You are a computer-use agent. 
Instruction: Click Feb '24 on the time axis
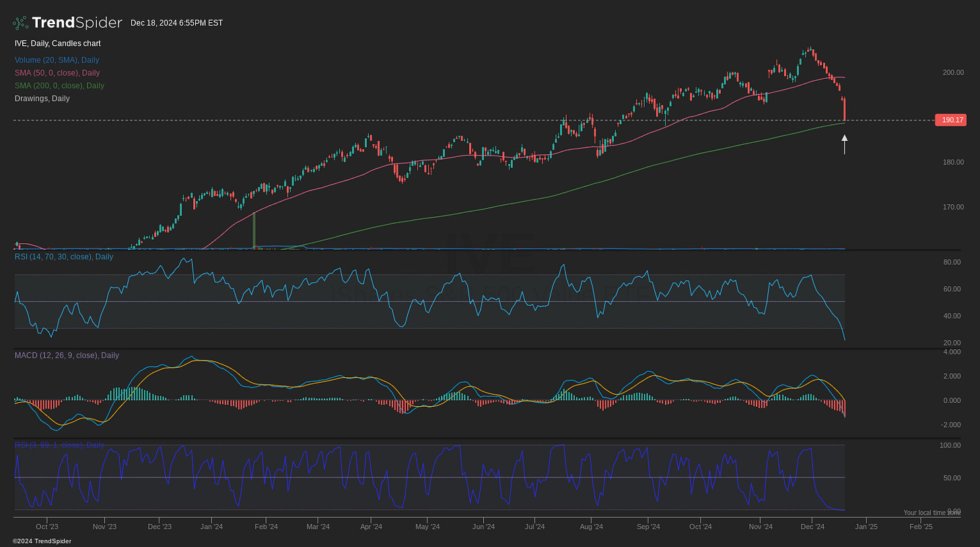click(267, 526)
